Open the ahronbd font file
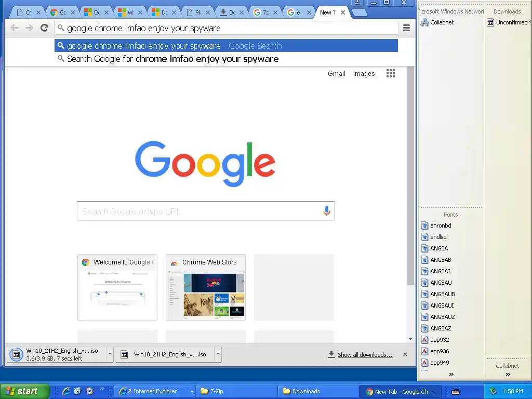 [436, 225]
